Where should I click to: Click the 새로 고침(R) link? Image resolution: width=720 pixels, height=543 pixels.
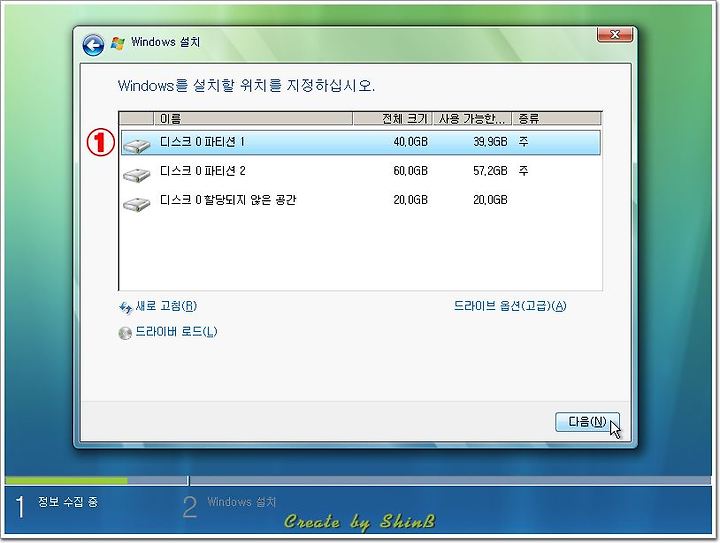[x=166, y=306]
